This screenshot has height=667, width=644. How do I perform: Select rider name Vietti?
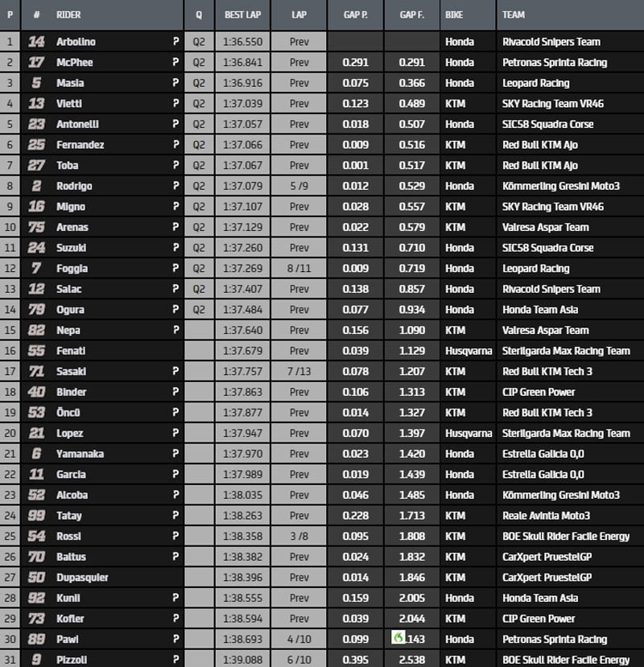(69, 104)
